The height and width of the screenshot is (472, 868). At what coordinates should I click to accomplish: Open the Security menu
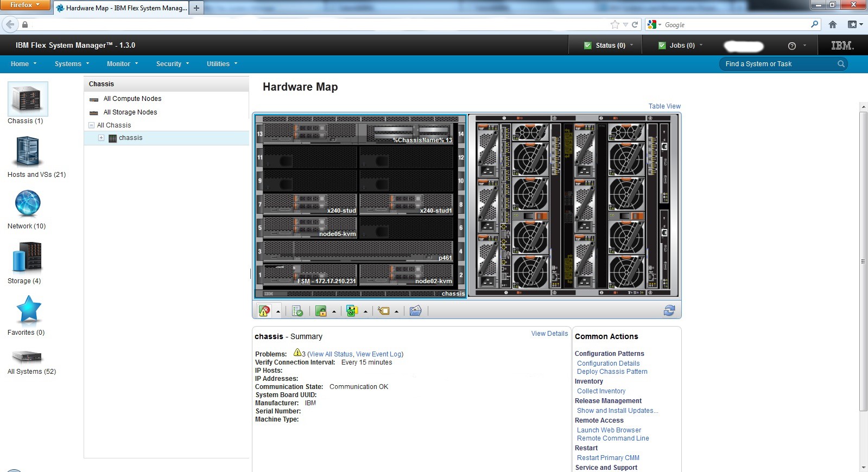173,64
